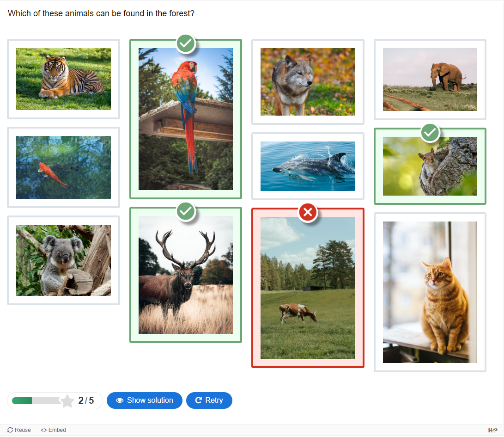This screenshot has height=437, width=504.
Task: Deselect the red macaw parrot image
Action: 186,119
